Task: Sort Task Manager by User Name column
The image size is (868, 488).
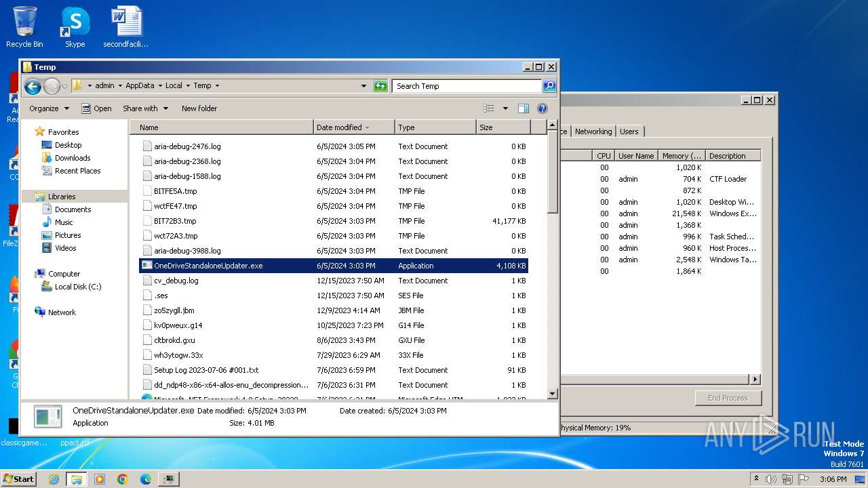Action: [636, 156]
